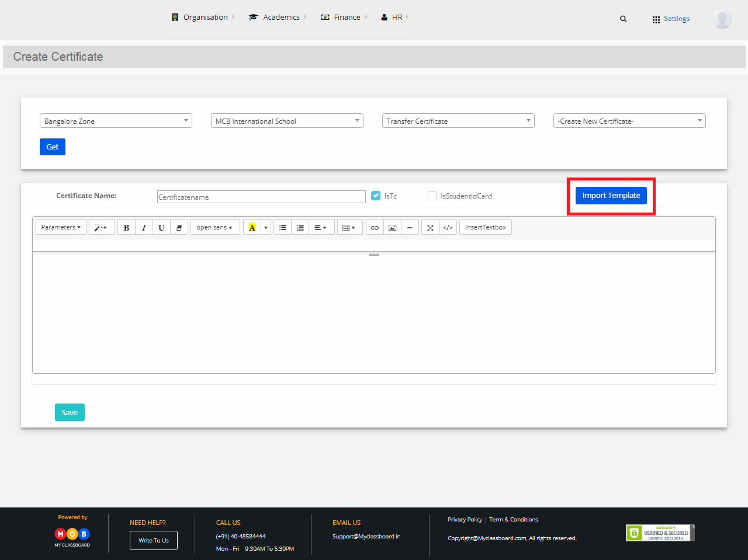The image size is (748, 560).
Task: Open the Academics menu
Action: 277,17
